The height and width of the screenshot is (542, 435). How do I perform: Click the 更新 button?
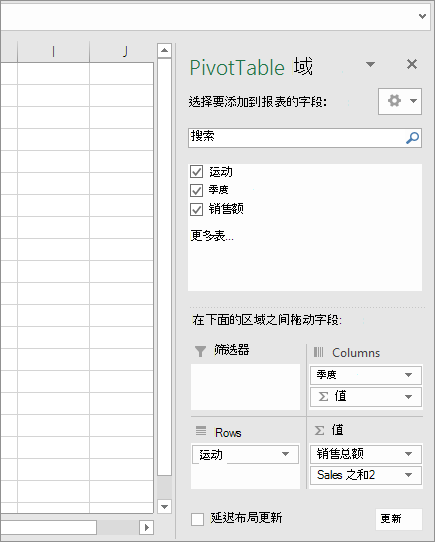[399, 519]
